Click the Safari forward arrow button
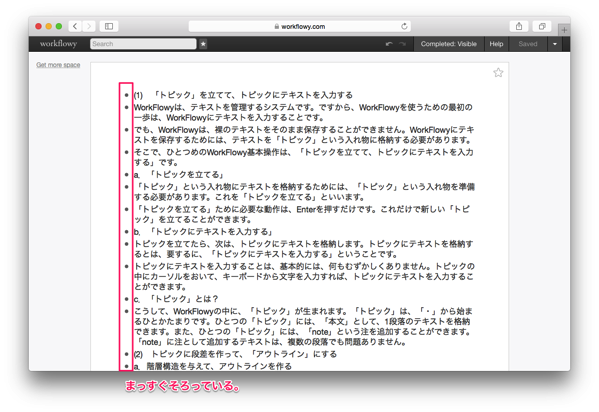 (89, 26)
